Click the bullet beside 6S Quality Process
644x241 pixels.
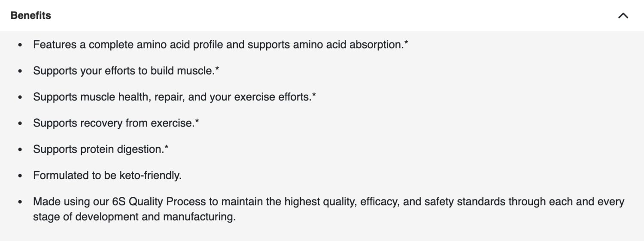20,202
